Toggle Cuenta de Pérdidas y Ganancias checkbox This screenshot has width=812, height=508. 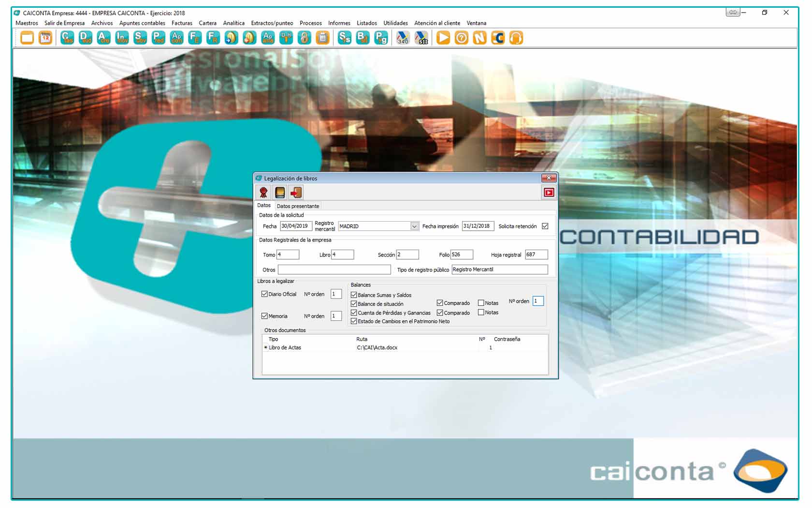click(x=354, y=313)
